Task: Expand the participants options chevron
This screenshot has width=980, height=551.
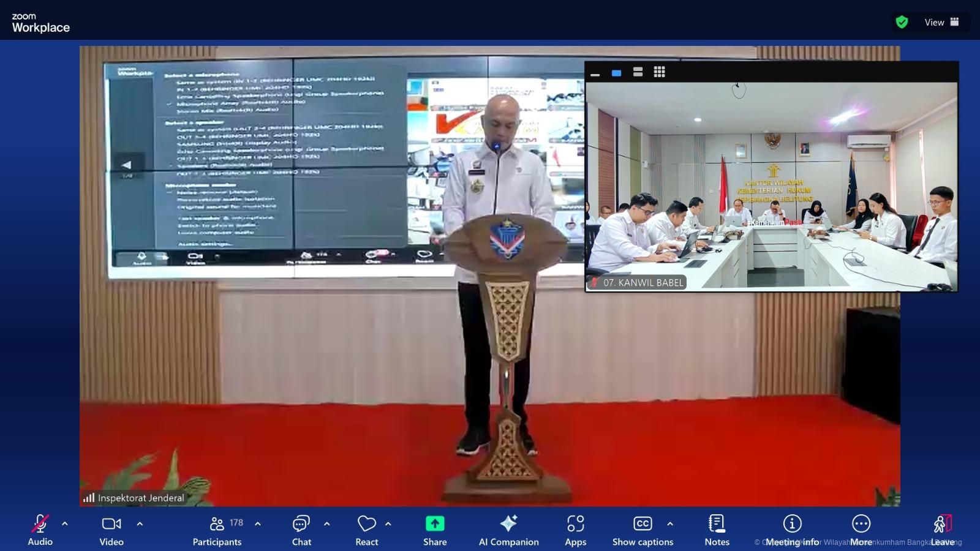Action: tap(258, 524)
